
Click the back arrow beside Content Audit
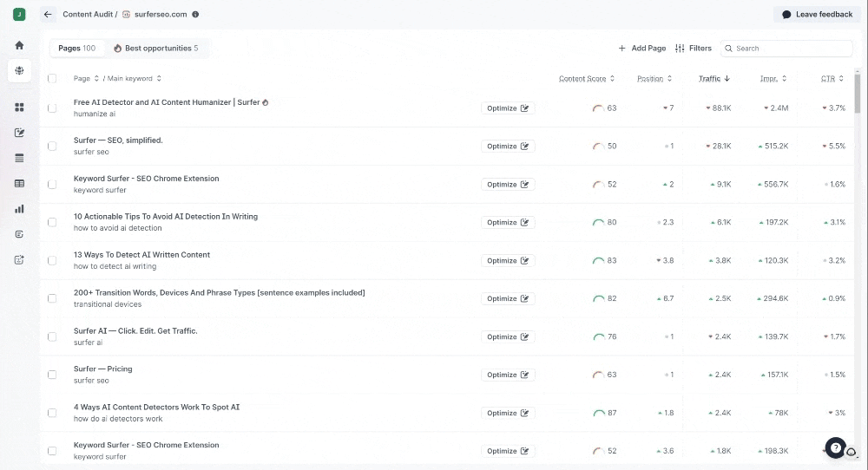click(49, 15)
